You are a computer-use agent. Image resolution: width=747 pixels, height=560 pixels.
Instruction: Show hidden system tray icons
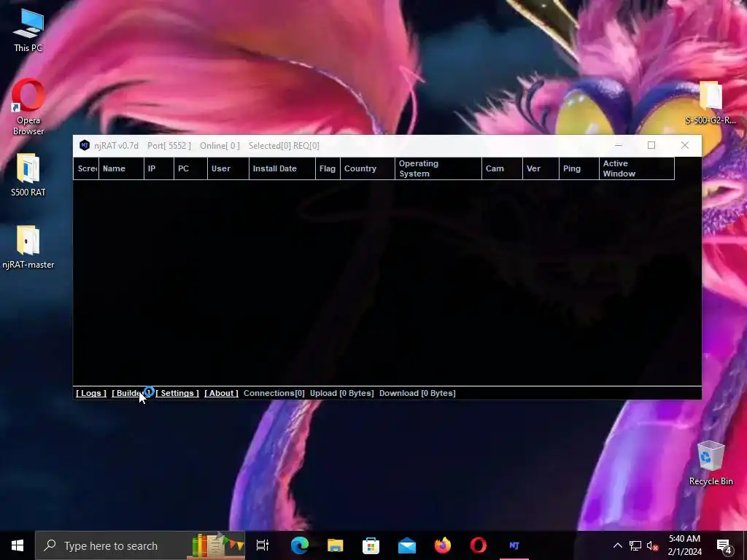[617, 545]
